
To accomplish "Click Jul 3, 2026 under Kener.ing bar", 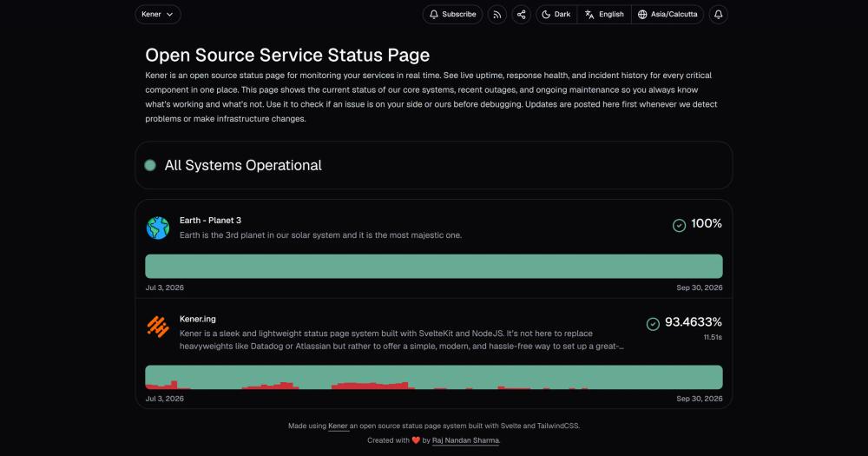I will [164, 399].
